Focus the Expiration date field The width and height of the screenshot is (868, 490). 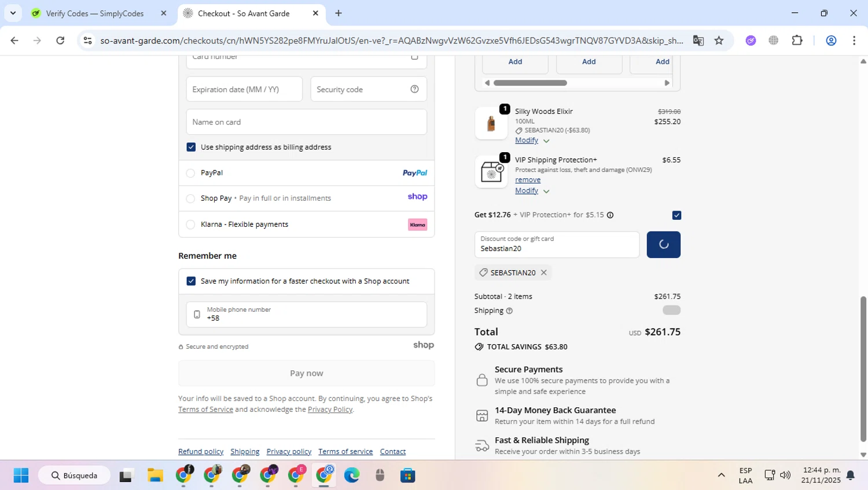pos(244,89)
